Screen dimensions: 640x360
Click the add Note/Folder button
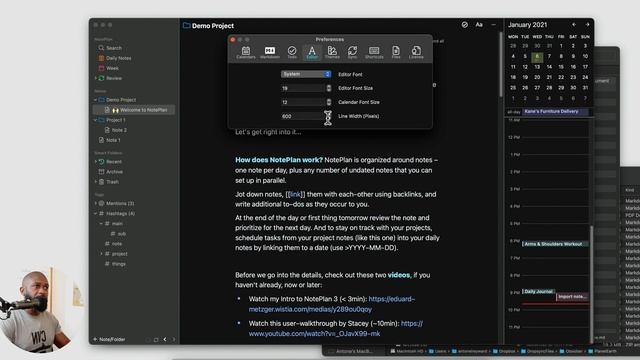point(109,339)
